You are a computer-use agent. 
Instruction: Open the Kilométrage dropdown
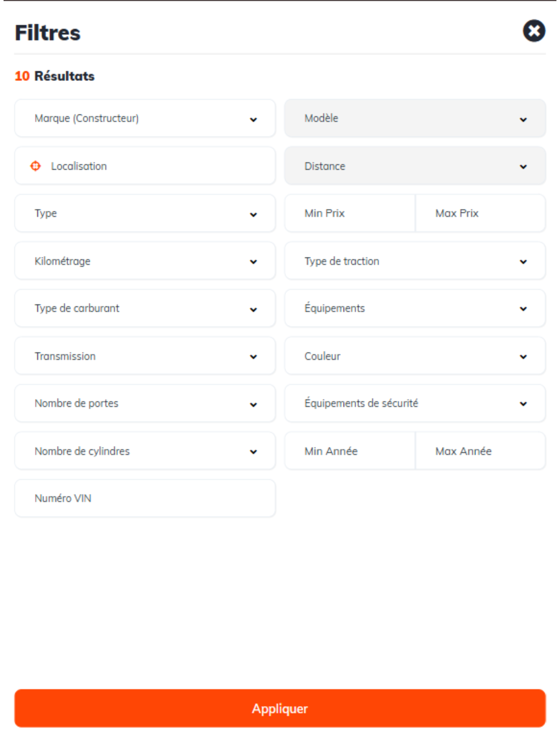[145, 261]
